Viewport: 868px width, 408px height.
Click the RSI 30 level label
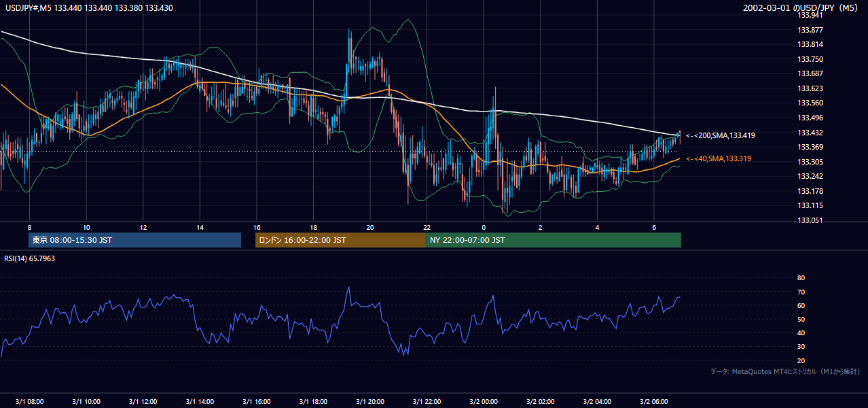click(801, 346)
